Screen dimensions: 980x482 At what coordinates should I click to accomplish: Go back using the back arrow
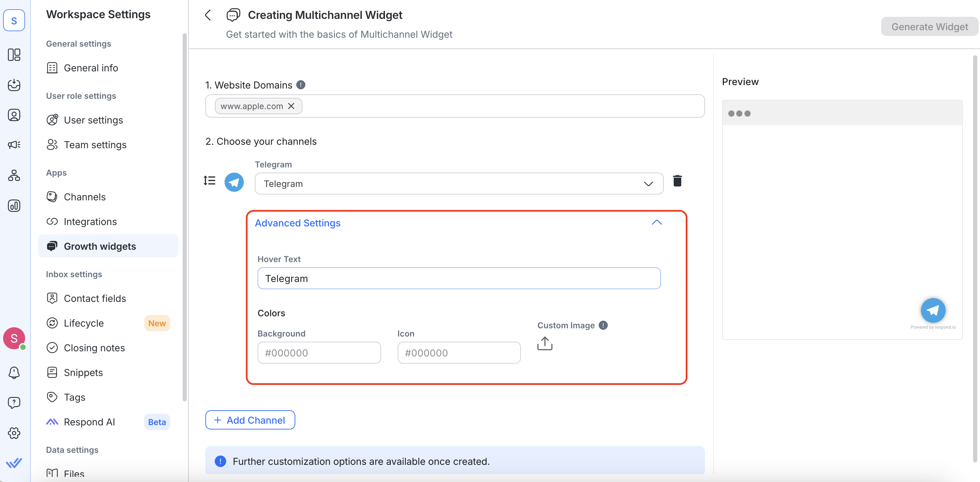click(208, 15)
